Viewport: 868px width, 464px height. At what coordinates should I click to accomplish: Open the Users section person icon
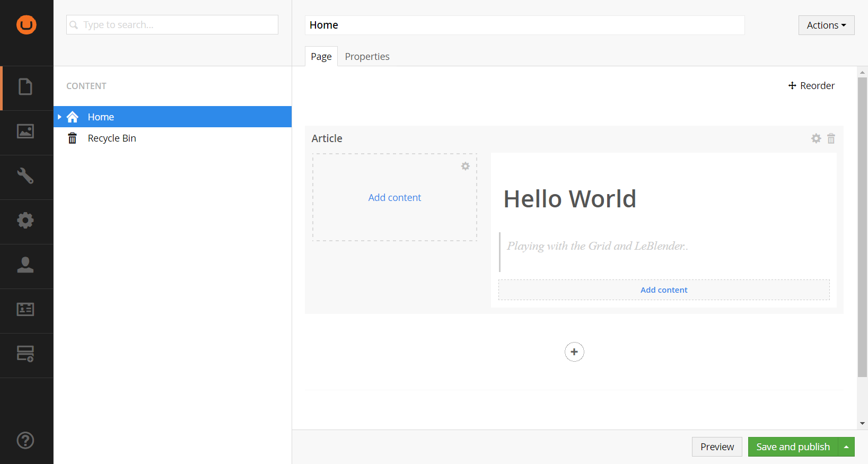(25, 265)
